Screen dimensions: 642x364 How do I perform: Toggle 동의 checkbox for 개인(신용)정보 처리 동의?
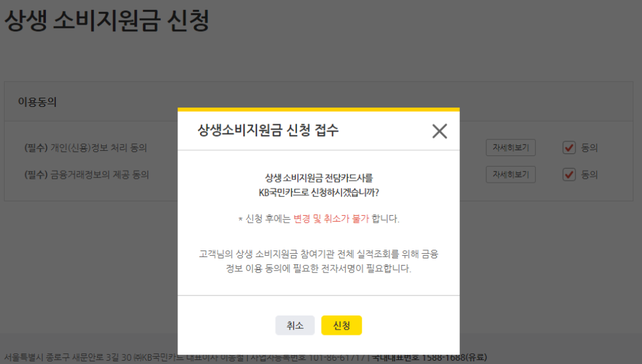coord(569,147)
